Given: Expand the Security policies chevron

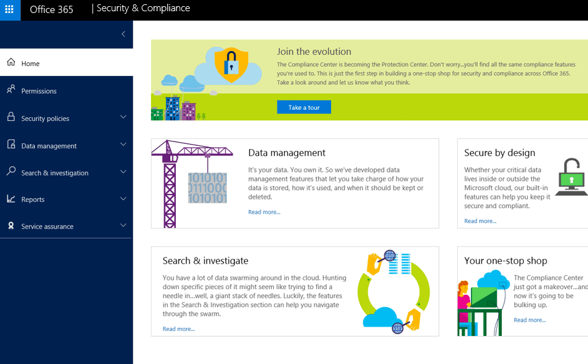Looking at the screenshot, I should pyautogui.click(x=123, y=117).
